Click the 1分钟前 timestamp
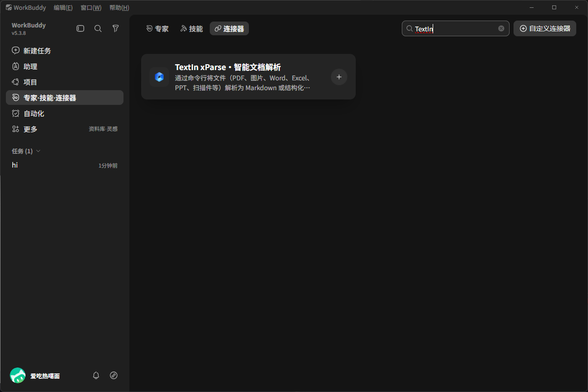The image size is (588, 392). click(x=108, y=166)
